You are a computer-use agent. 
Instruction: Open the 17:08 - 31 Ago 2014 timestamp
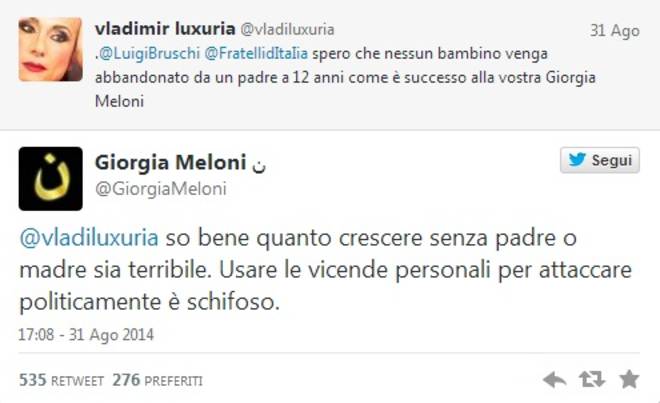86,335
